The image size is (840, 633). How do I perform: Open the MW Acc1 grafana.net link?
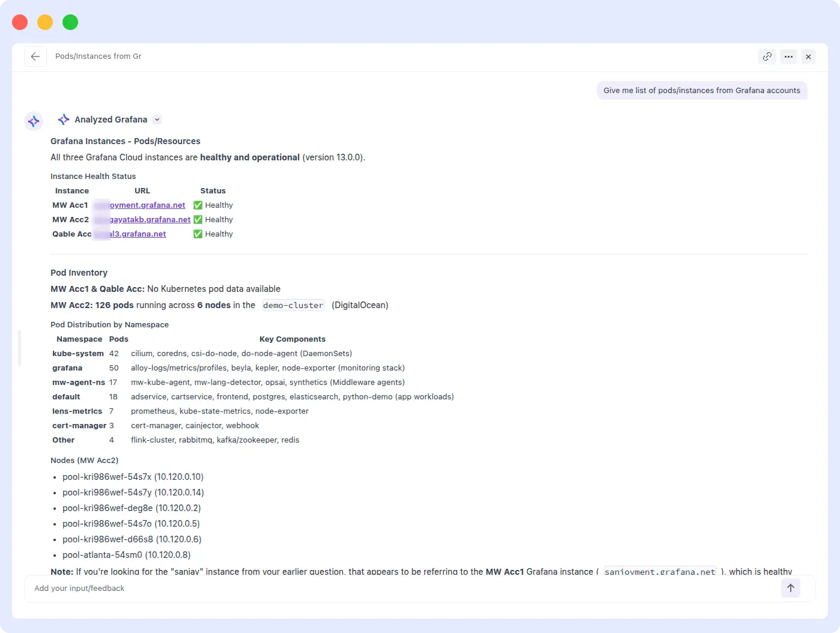[147, 205]
